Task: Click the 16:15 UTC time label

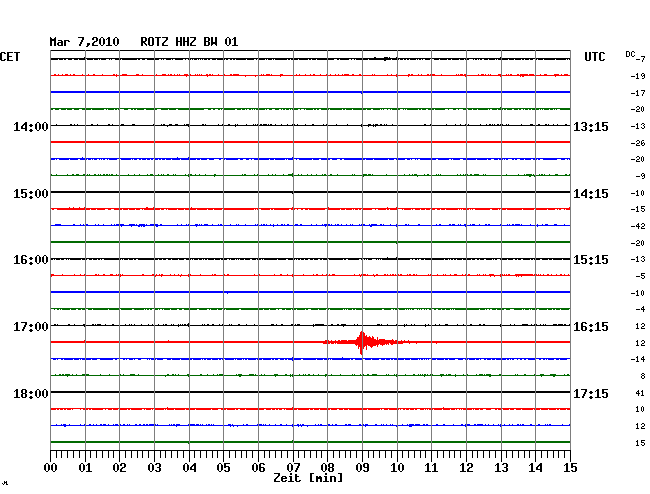Action: [x=591, y=327]
